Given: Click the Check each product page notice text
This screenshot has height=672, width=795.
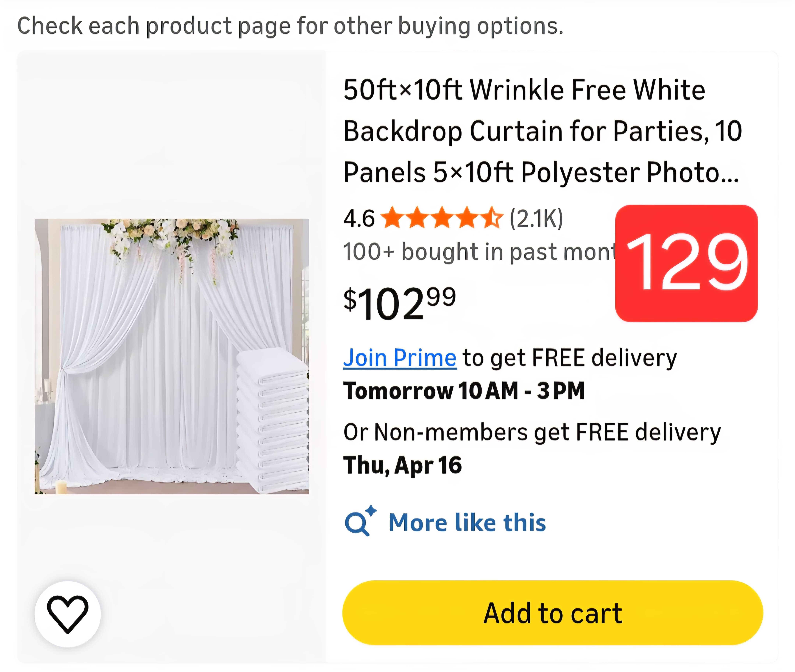Looking at the screenshot, I should coord(290,26).
